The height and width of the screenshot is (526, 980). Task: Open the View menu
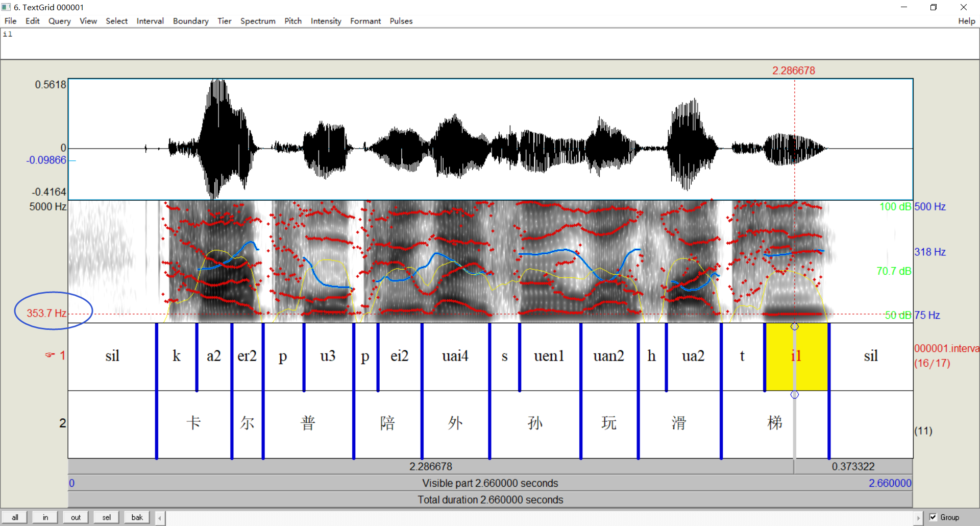[88, 21]
